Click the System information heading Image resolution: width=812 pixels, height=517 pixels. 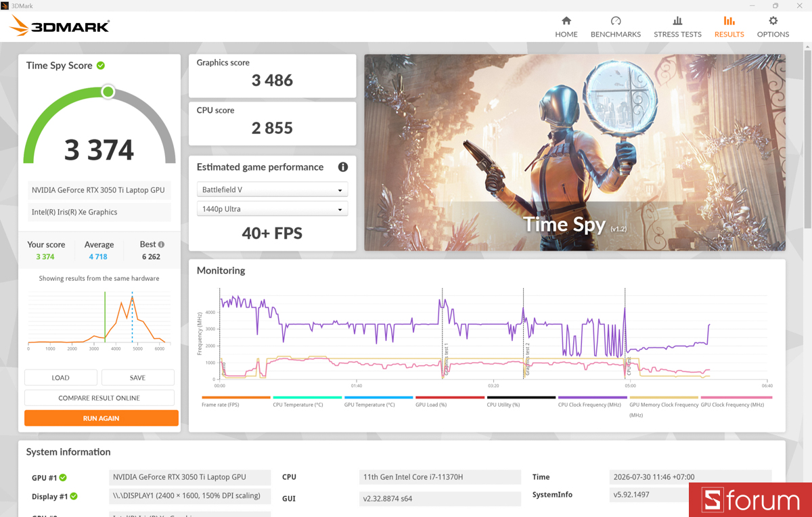tap(68, 452)
